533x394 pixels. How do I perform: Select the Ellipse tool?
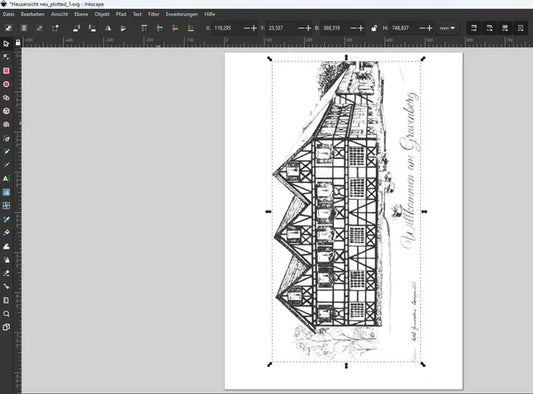click(6, 84)
